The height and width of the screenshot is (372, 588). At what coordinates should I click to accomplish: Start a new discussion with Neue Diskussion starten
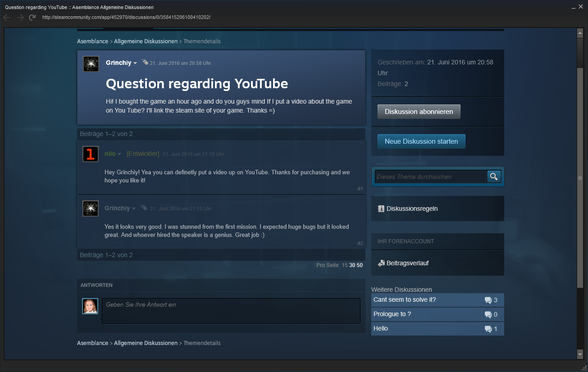click(421, 141)
